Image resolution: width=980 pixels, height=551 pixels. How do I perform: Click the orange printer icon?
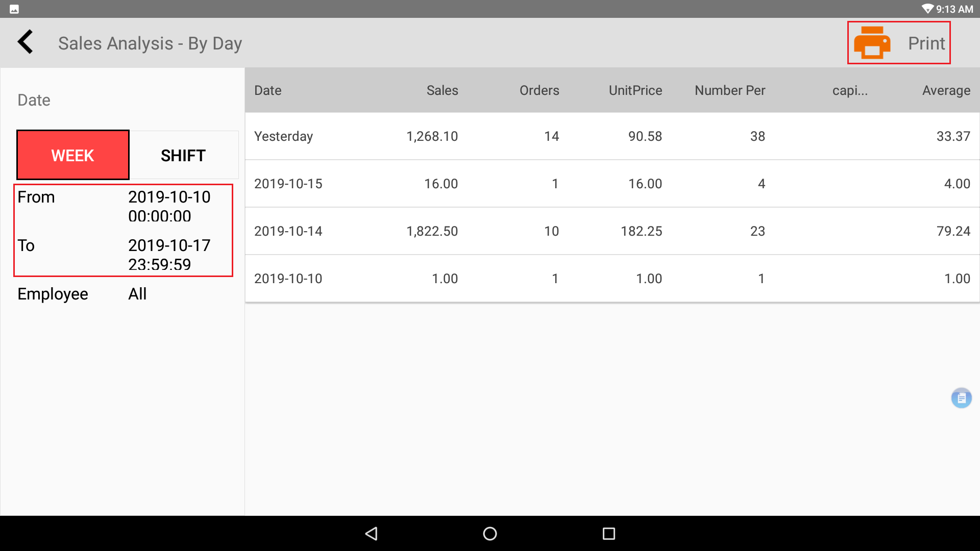click(872, 43)
